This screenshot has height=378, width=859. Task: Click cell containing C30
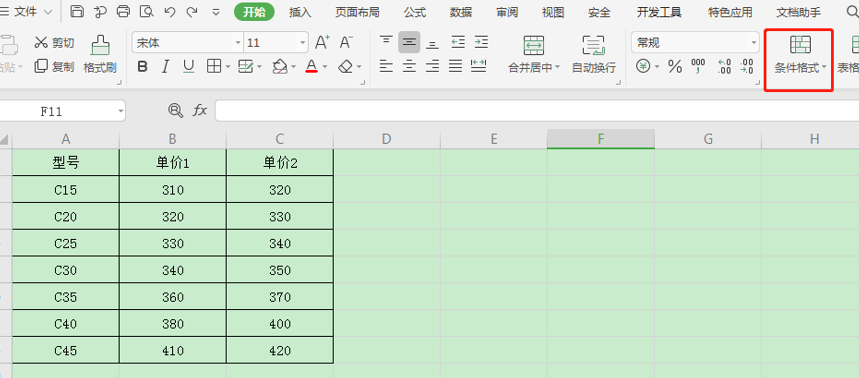tap(66, 270)
